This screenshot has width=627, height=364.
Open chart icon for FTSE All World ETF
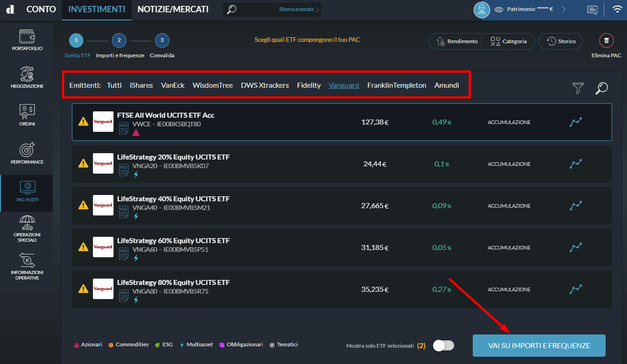coord(576,122)
